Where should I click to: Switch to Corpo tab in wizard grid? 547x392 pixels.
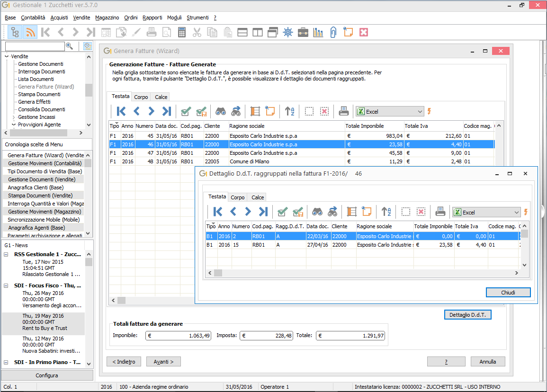tap(141, 97)
